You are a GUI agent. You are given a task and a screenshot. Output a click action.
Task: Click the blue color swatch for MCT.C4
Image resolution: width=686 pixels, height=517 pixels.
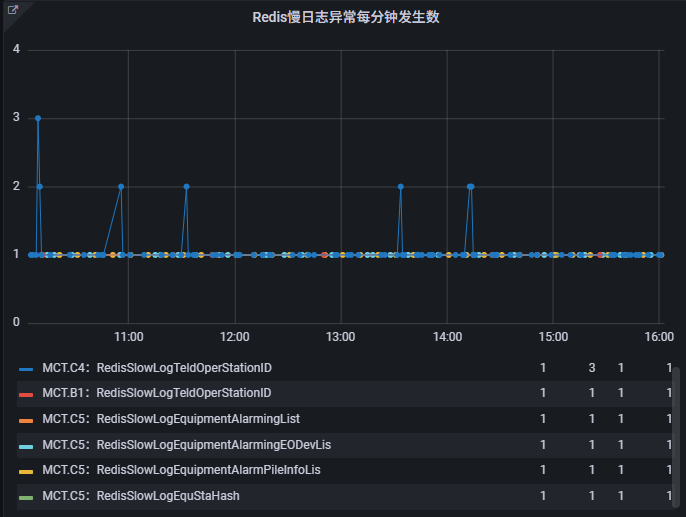pos(27,369)
